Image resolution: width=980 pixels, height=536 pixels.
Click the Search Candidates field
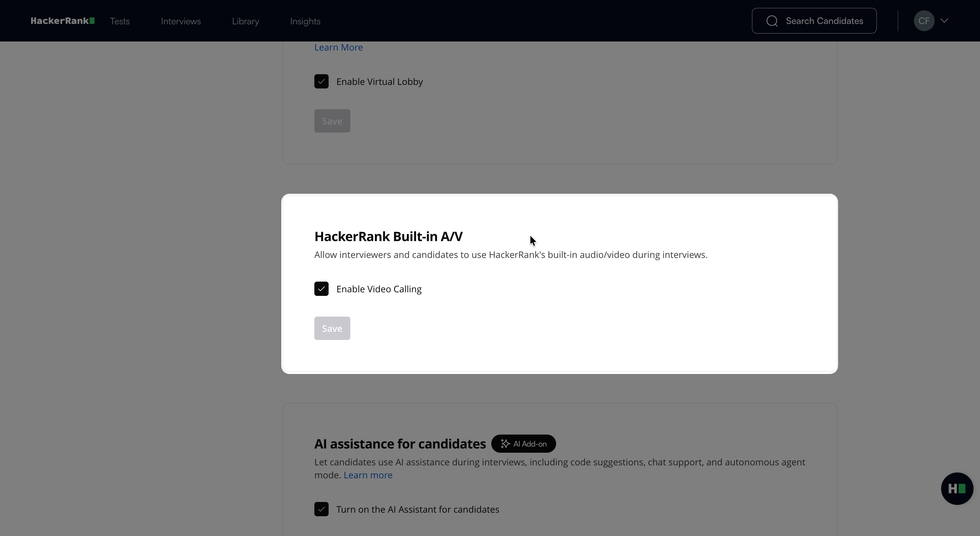tap(814, 21)
